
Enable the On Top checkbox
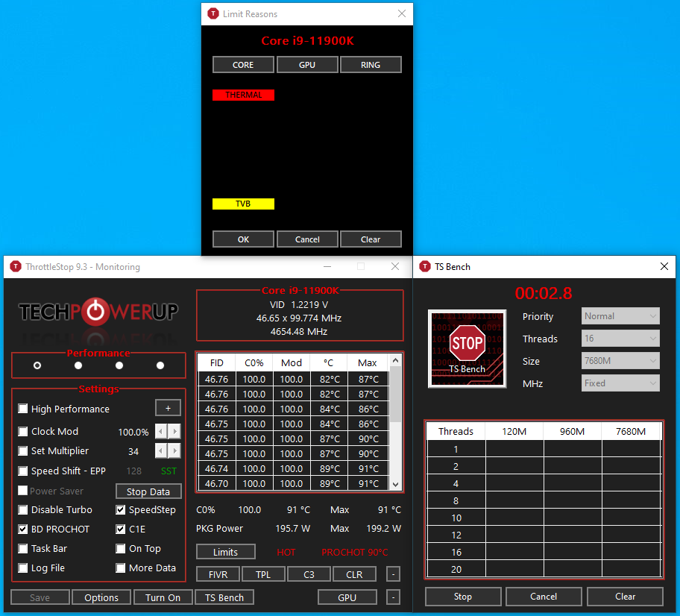click(x=121, y=548)
